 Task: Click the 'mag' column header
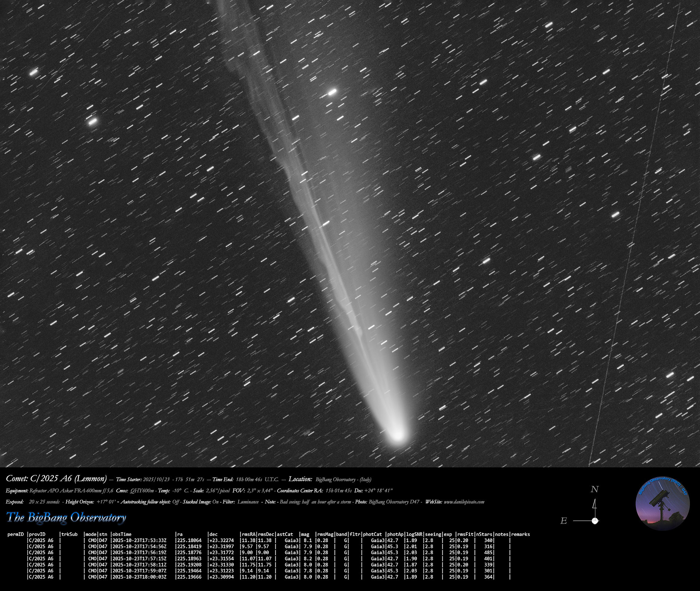pyautogui.click(x=305, y=534)
